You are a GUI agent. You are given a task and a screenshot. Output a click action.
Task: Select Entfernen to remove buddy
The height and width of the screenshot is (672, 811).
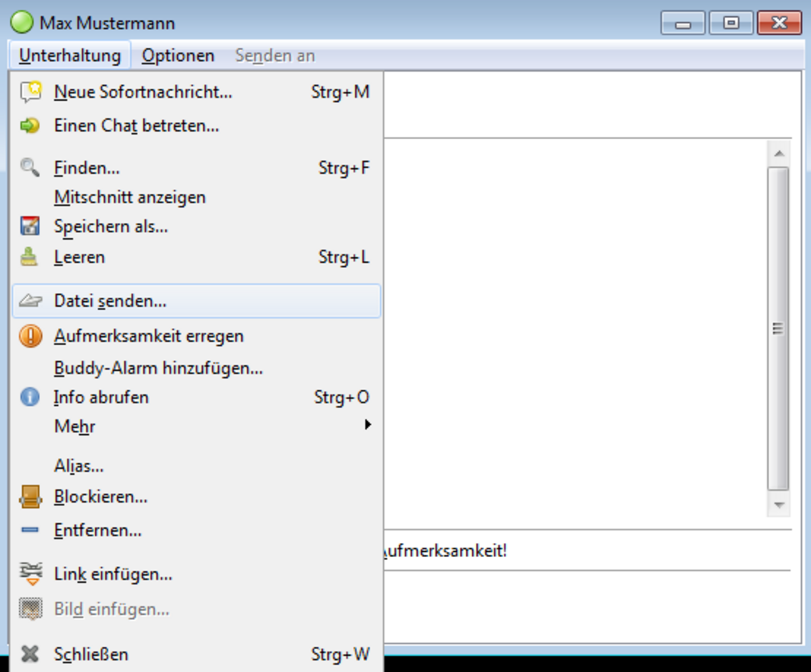coord(98,530)
